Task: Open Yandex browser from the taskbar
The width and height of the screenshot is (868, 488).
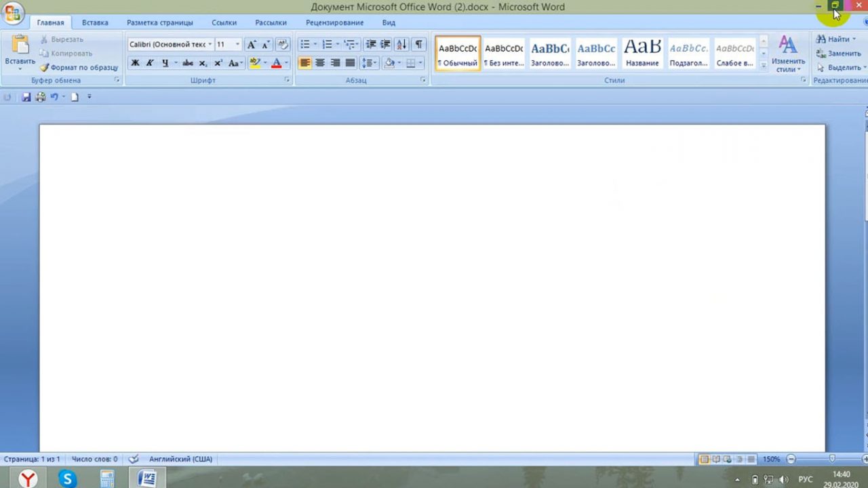Action: click(x=28, y=479)
